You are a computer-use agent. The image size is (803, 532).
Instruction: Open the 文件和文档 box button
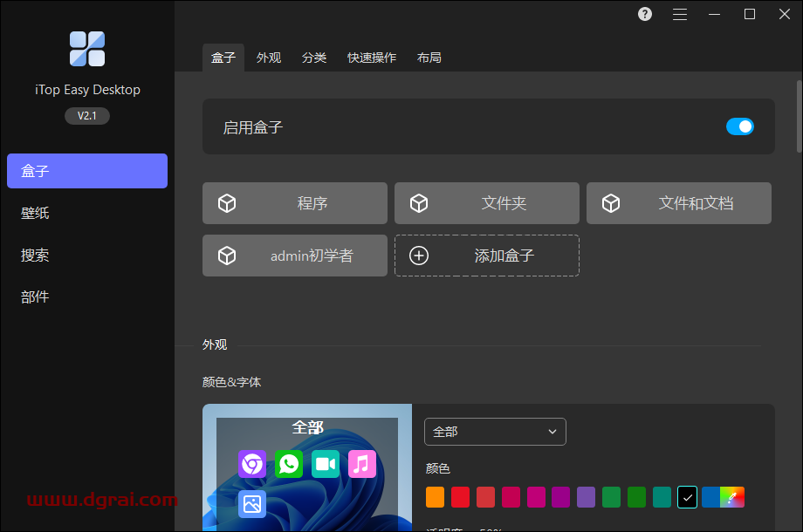pos(679,203)
